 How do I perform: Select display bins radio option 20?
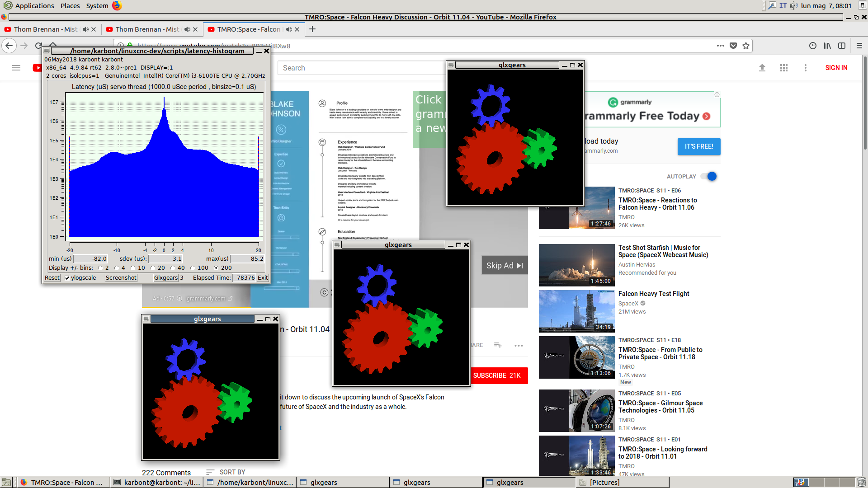pyautogui.click(x=153, y=268)
